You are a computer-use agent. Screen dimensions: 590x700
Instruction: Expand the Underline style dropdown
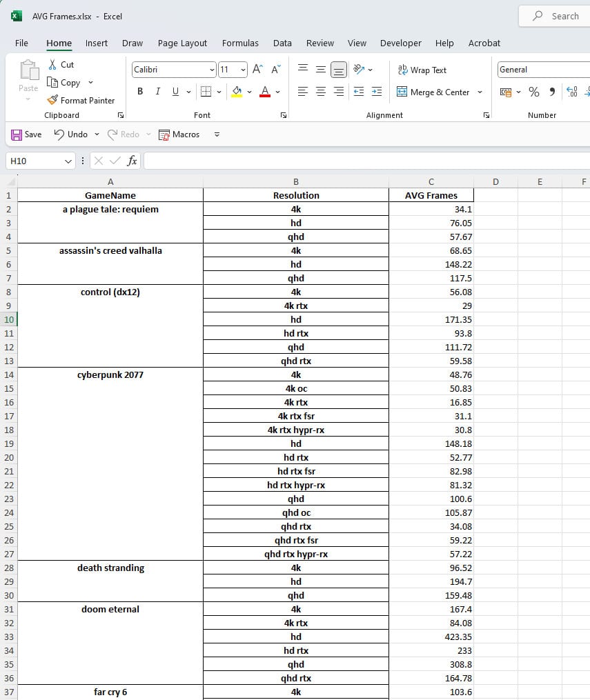click(188, 92)
